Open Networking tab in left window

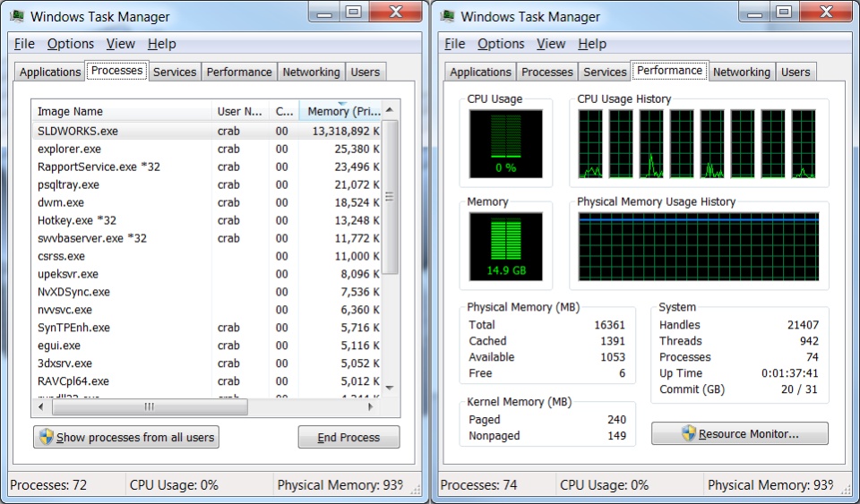click(311, 72)
